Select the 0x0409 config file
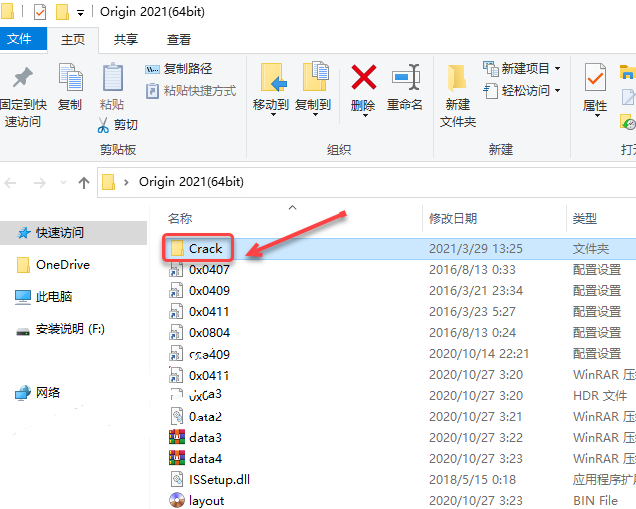Viewport: 636px width, 509px height. [x=209, y=290]
